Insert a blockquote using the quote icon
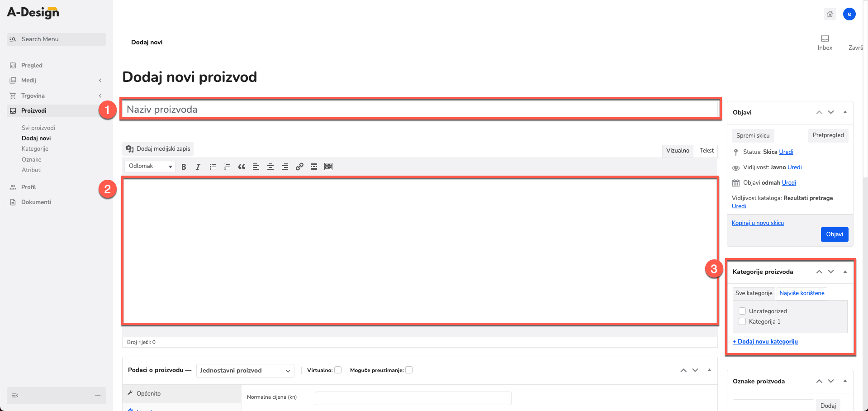The width and height of the screenshot is (868, 411). (242, 167)
